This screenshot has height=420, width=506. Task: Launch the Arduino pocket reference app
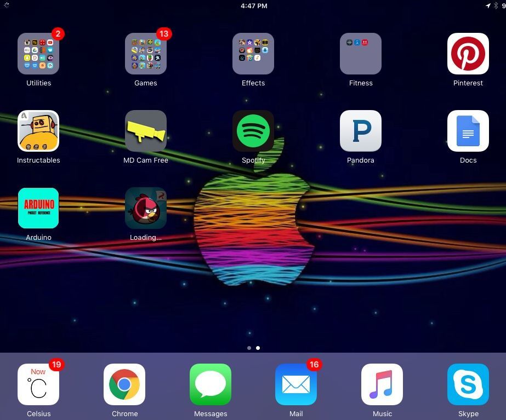[38, 208]
